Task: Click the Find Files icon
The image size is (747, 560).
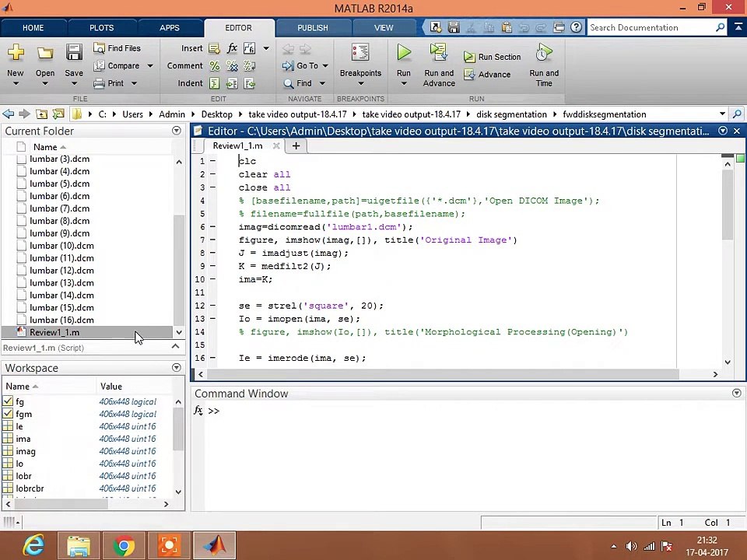Action: (99, 48)
